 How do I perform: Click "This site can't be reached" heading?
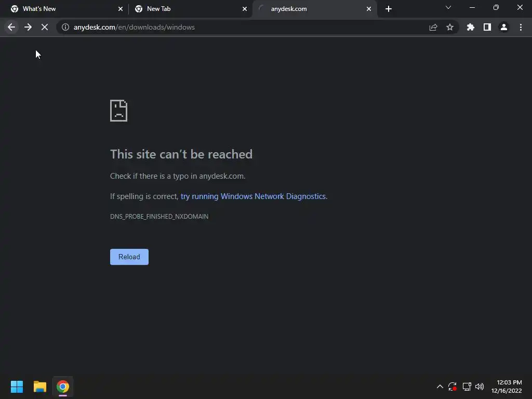pos(181,154)
